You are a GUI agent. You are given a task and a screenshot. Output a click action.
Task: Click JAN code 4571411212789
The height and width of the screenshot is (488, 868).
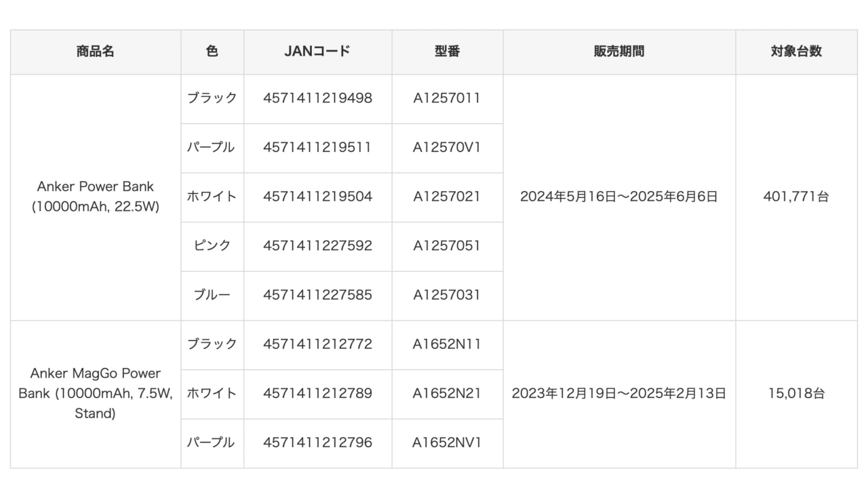(317, 393)
